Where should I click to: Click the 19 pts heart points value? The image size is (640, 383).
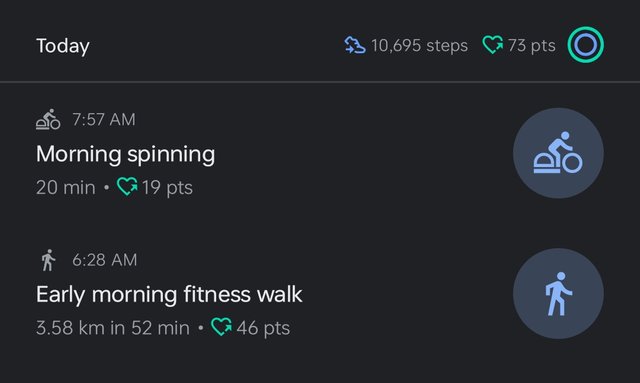167,188
